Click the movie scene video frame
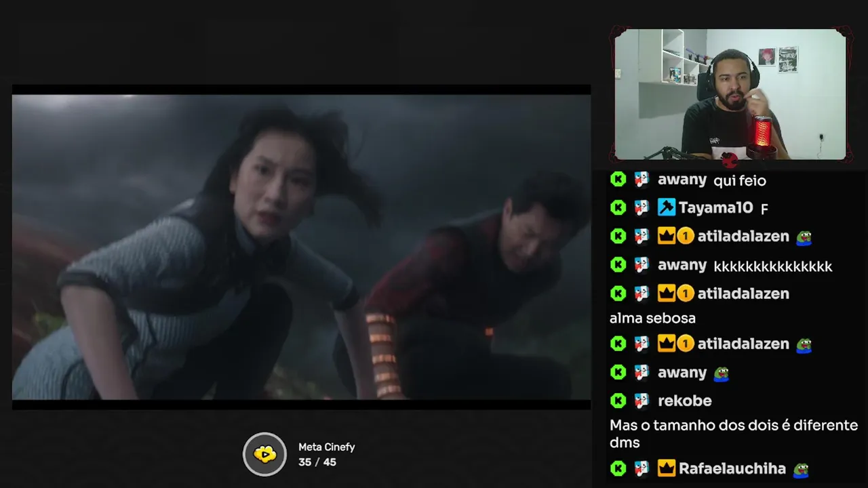The height and width of the screenshot is (488, 868). tap(301, 247)
